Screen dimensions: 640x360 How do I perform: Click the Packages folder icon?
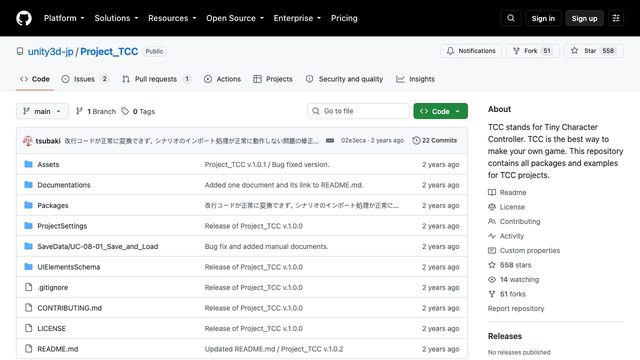[x=28, y=205]
